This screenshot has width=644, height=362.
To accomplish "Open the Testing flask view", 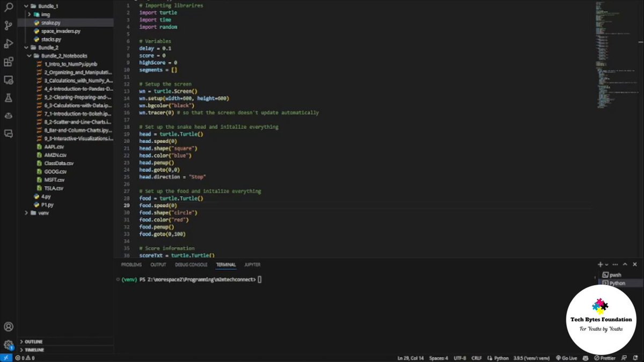I will pyautogui.click(x=8, y=98).
